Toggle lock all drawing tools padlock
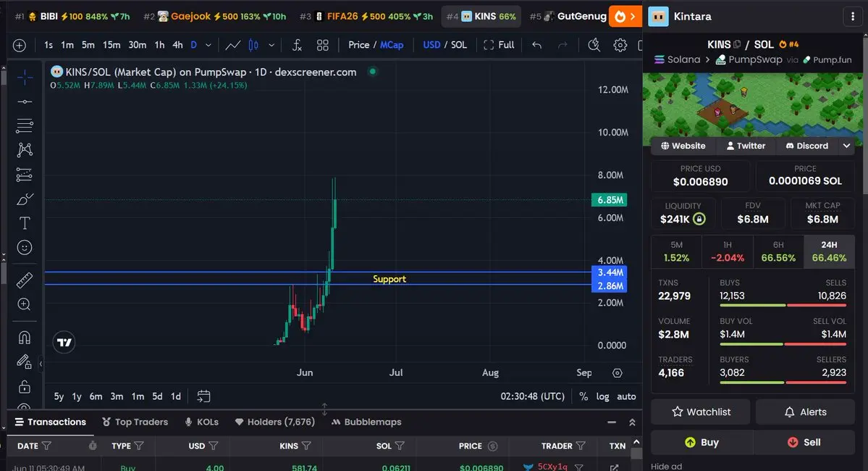 click(25, 386)
